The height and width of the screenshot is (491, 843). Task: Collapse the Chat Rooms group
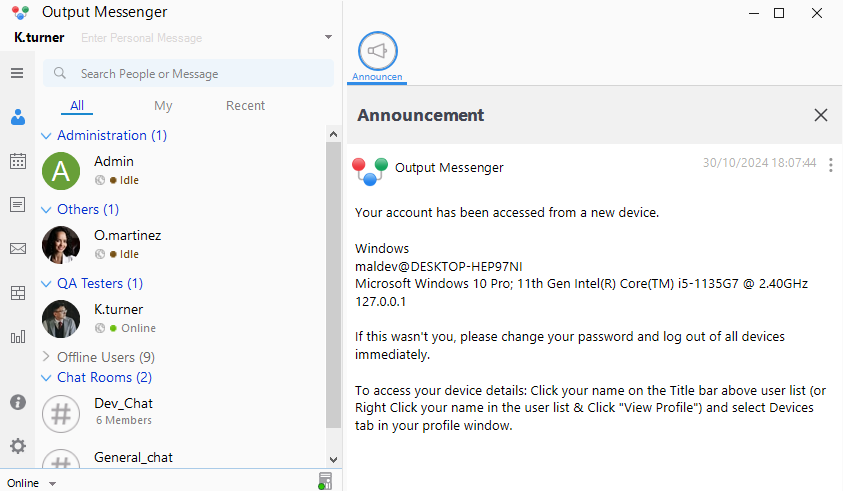pyautogui.click(x=46, y=378)
